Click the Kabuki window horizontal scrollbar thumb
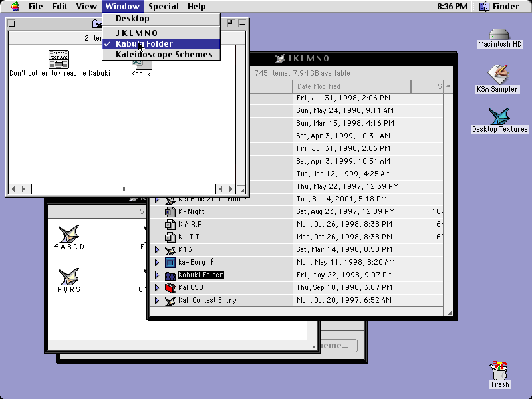The width and height of the screenshot is (532, 399). point(124,189)
